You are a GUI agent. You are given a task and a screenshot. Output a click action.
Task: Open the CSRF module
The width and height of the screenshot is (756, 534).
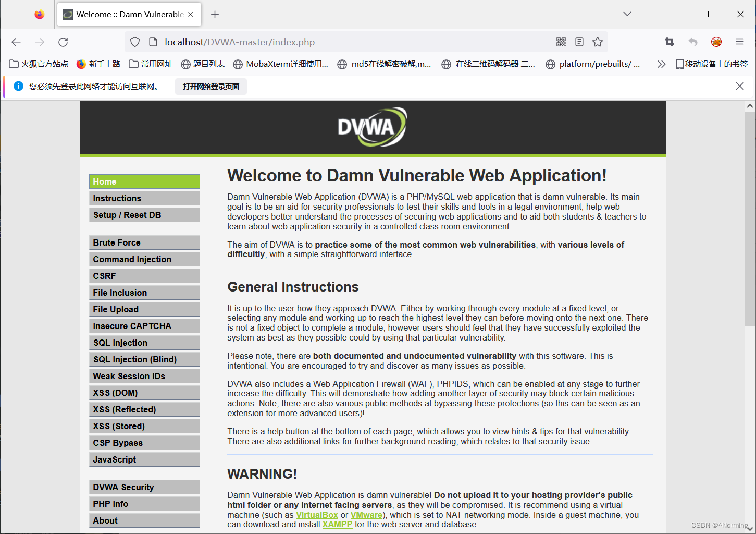pyautogui.click(x=144, y=276)
